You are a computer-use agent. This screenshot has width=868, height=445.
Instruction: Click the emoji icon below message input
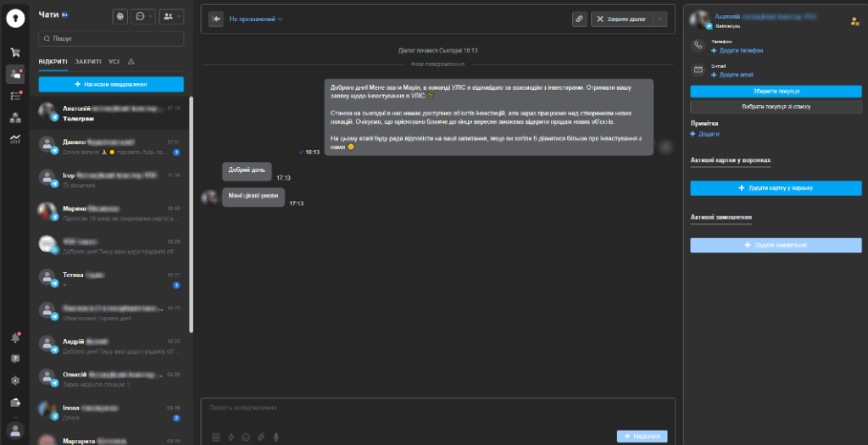[x=246, y=437]
